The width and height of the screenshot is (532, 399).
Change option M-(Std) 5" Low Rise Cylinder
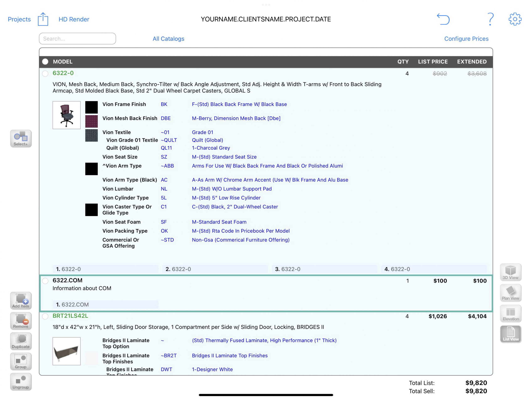click(226, 198)
